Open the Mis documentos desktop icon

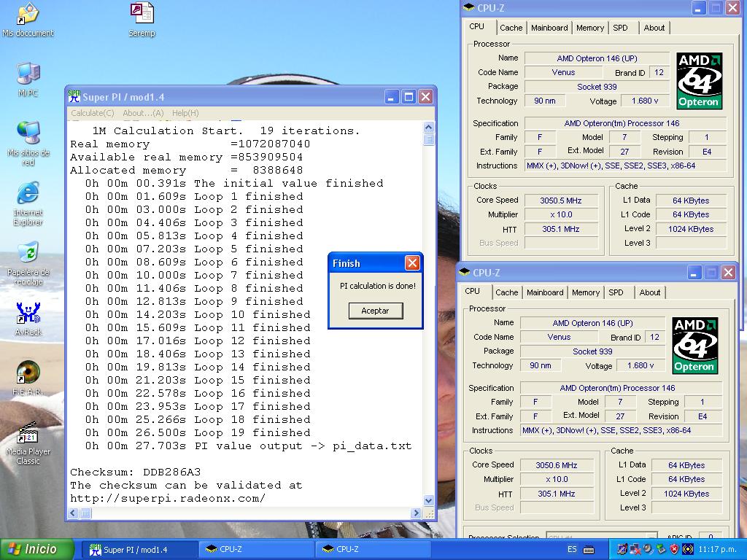(x=28, y=15)
